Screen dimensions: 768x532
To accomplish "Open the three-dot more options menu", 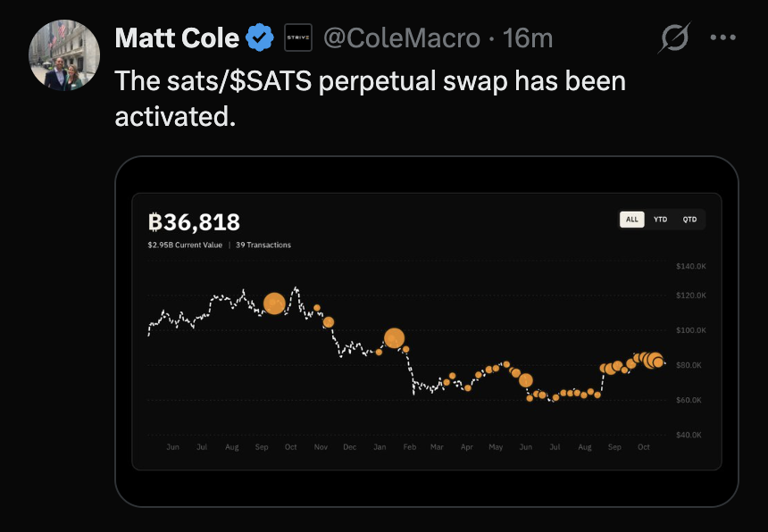I will tap(723, 37).
